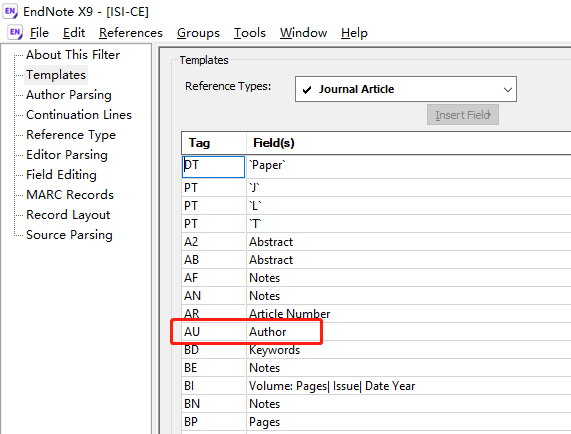Select the BE tag cell

tap(213, 368)
